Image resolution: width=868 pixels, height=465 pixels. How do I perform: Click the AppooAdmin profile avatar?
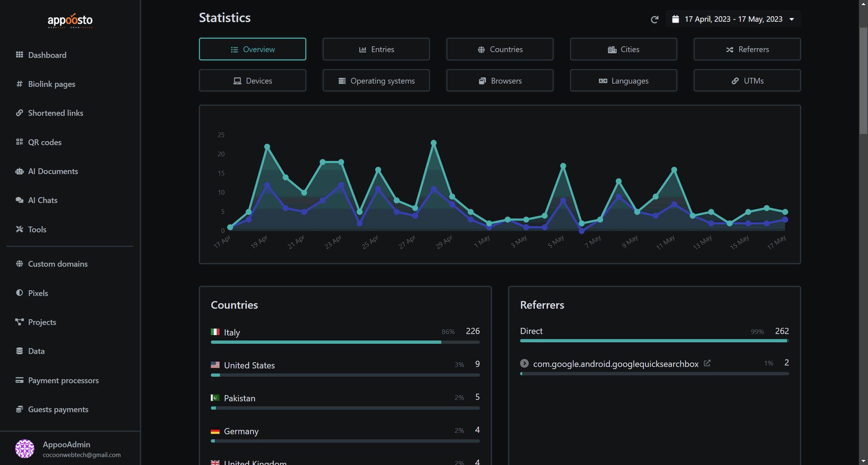pyautogui.click(x=25, y=449)
